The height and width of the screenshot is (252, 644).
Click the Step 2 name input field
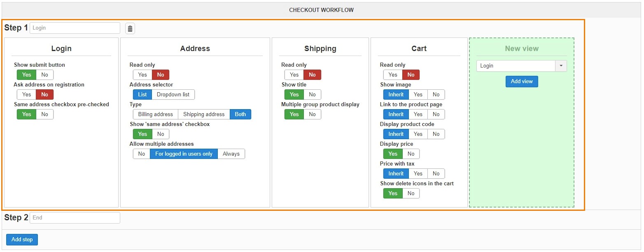pyautogui.click(x=75, y=218)
